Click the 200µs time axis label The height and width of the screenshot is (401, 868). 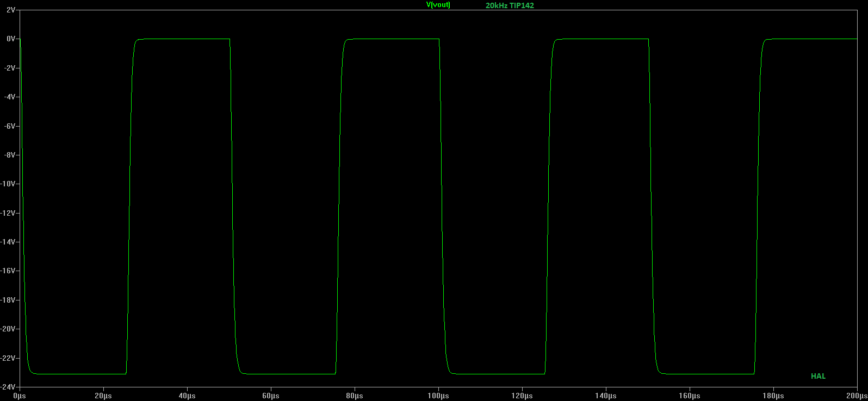tap(857, 396)
